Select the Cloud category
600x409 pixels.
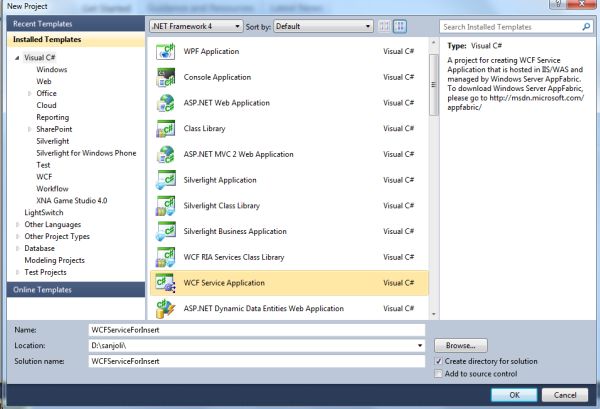46,105
